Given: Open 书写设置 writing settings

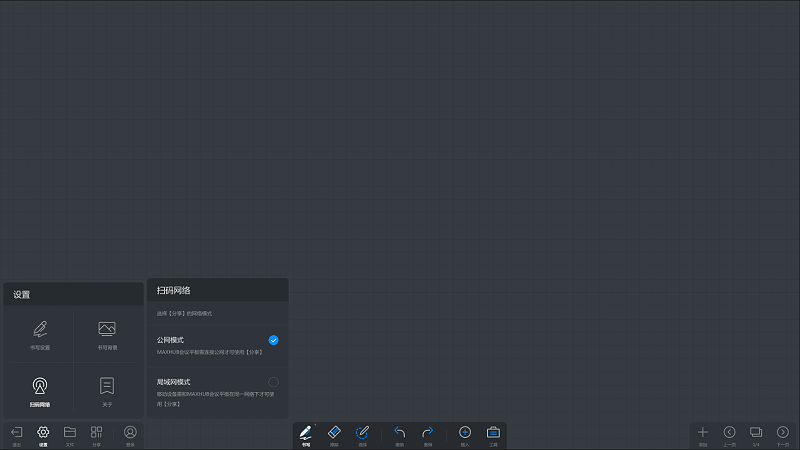Looking at the screenshot, I should pyautogui.click(x=39, y=334).
